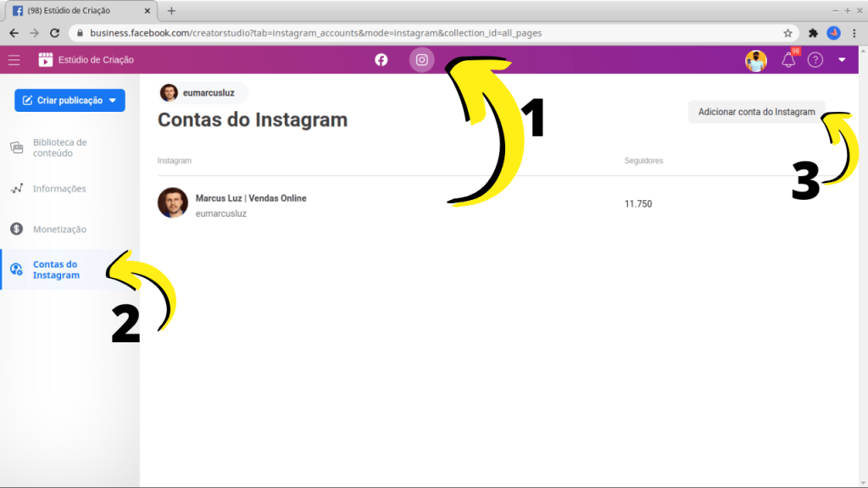Select the Estúdio de Criação browser tab
The image size is (868, 488).
[82, 10]
